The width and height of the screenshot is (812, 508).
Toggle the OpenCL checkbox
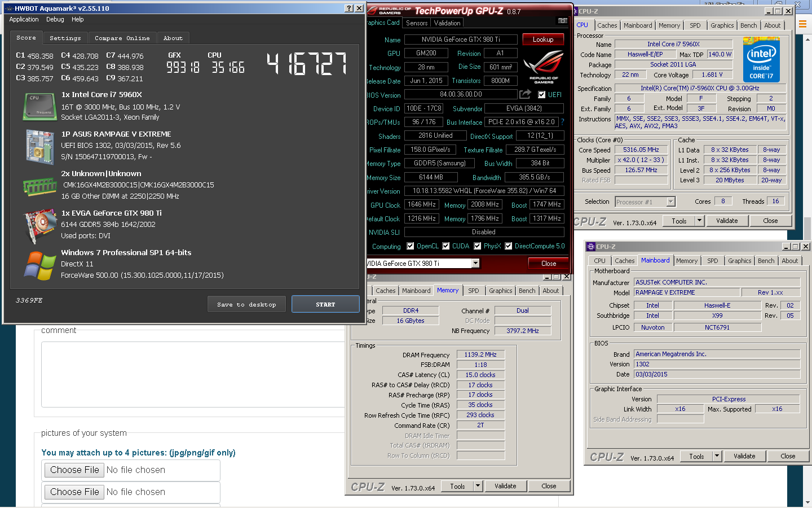(411, 246)
